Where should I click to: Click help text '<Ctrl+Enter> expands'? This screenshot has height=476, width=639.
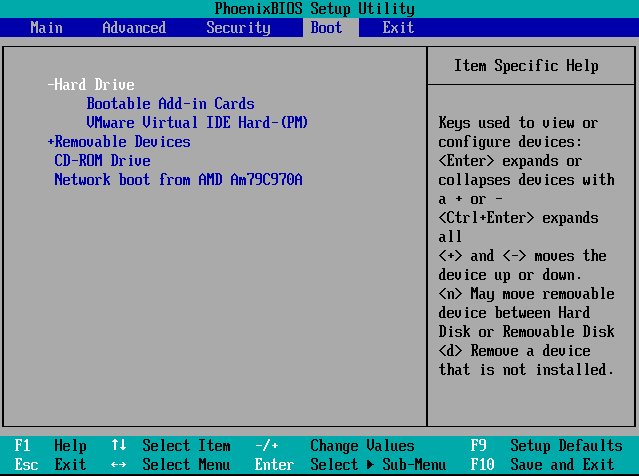tap(518, 218)
